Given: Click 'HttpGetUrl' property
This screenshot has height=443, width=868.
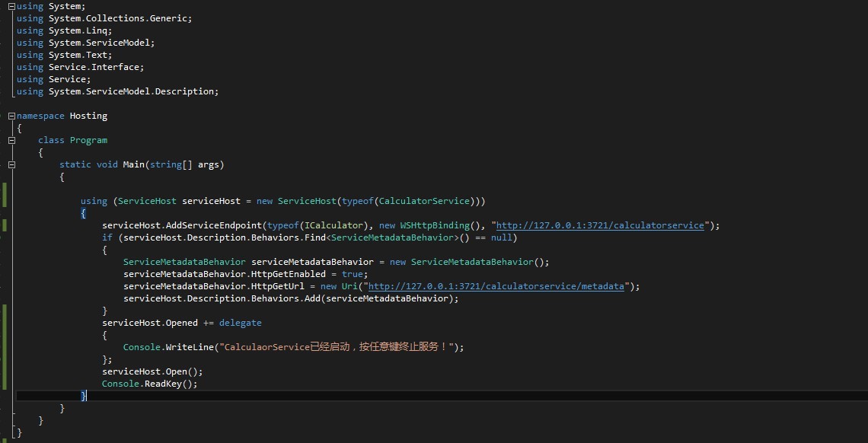Looking at the screenshot, I should tap(278, 286).
